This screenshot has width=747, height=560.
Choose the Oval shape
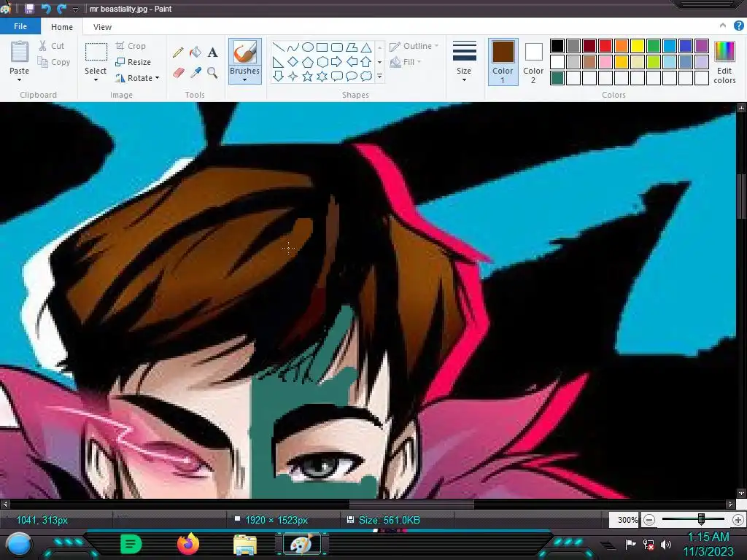click(308, 47)
